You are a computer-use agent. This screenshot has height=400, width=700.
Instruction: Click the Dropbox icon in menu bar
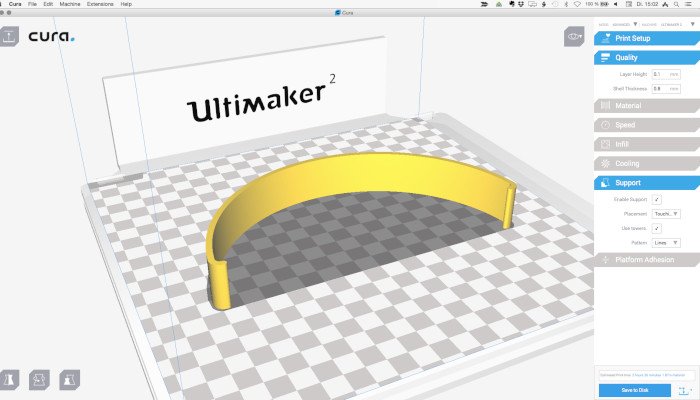point(521,4)
